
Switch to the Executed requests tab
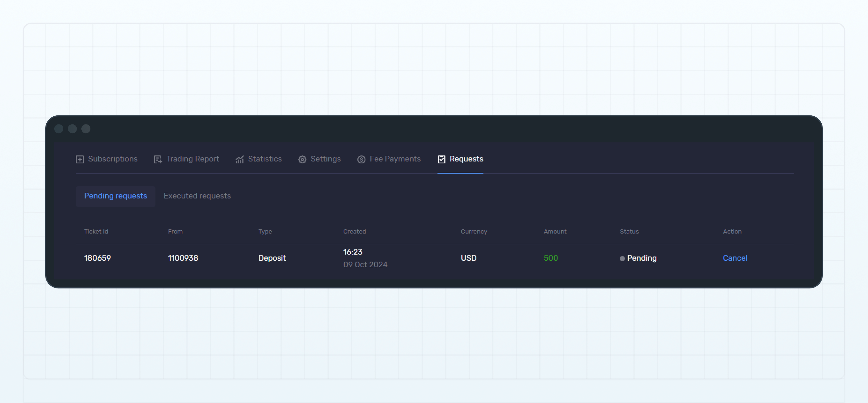[x=197, y=196]
